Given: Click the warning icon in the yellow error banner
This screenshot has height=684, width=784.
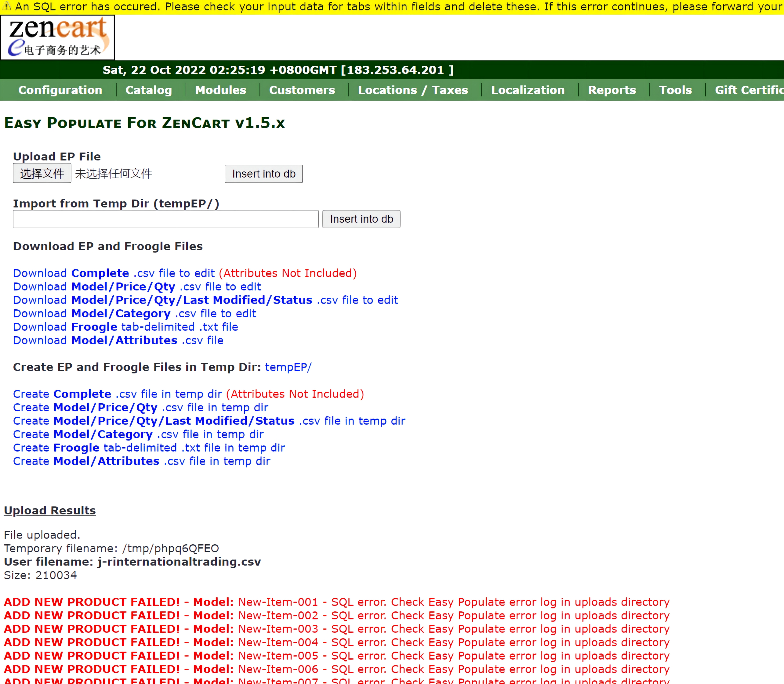Looking at the screenshot, I should click(x=6, y=6).
